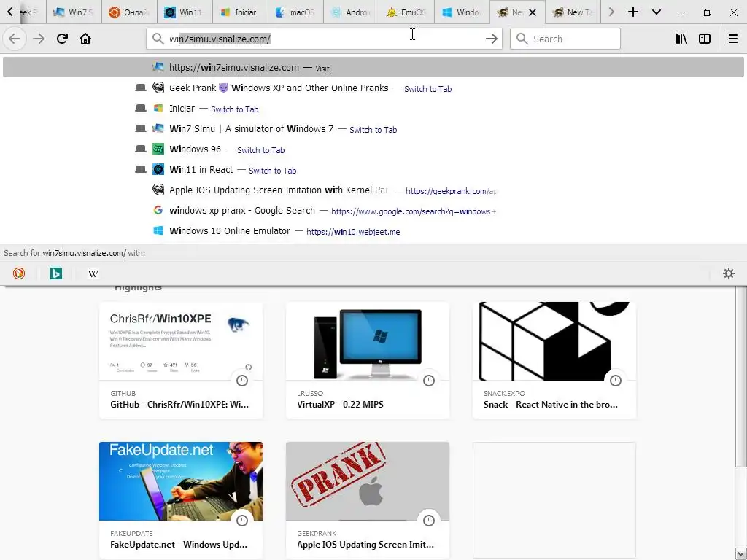Click the magnifier in the Search box
This screenshot has width=747, height=560.
click(x=522, y=39)
